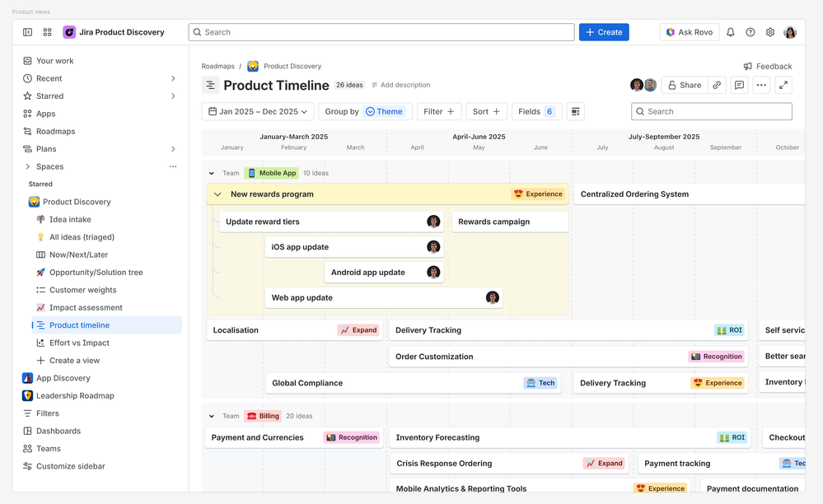Click Add description link
Image resolution: width=823 pixels, height=504 pixels.
click(401, 85)
